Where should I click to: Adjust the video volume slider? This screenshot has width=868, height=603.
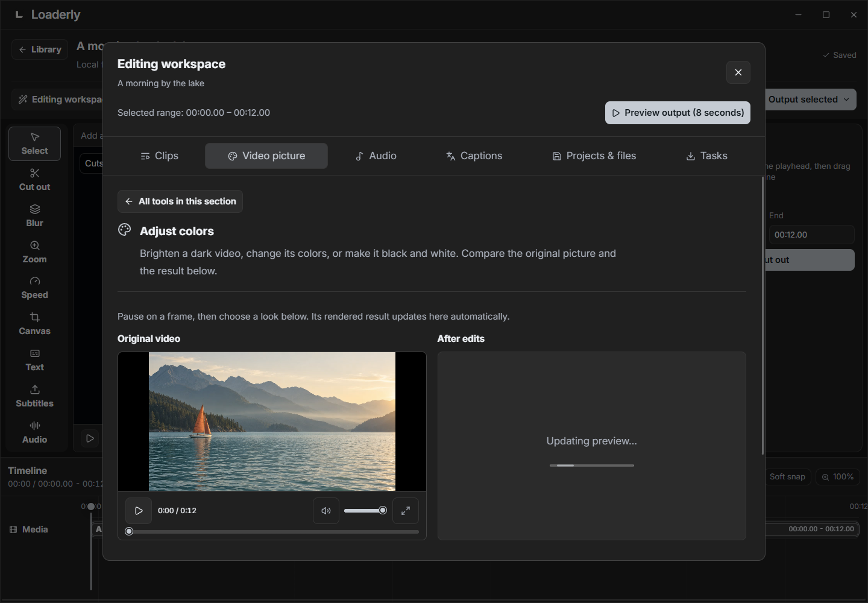[365, 511]
